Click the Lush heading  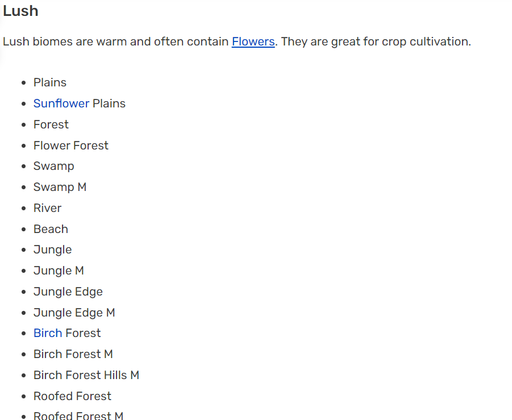[x=20, y=11]
